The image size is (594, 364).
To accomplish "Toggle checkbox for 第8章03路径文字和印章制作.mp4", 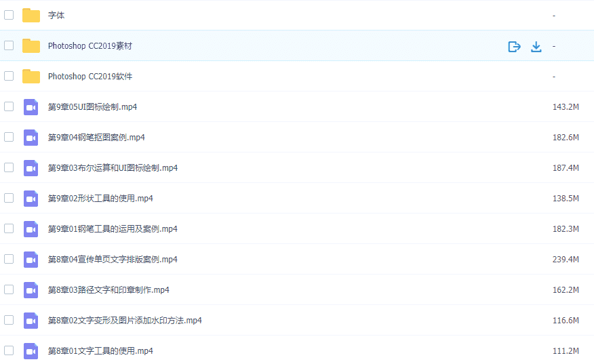I will [x=9, y=289].
